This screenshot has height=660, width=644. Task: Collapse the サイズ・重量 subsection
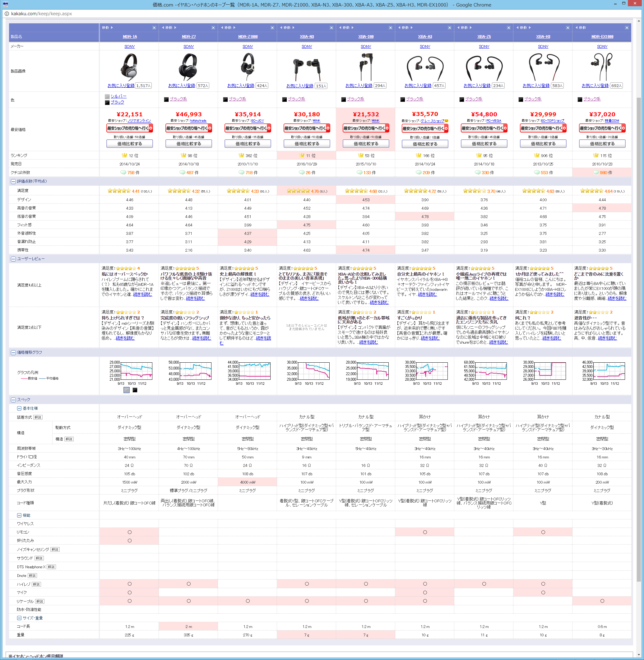tap(19, 618)
